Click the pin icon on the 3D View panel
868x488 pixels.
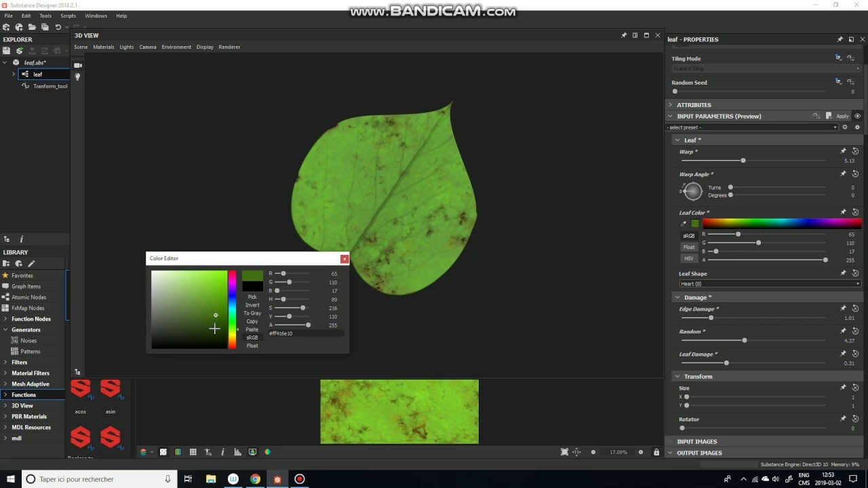coord(624,35)
